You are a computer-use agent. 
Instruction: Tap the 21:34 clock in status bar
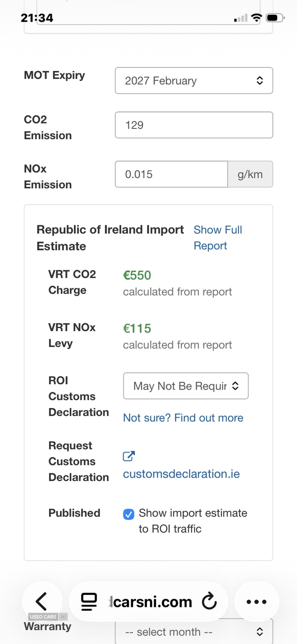click(37, 18)
